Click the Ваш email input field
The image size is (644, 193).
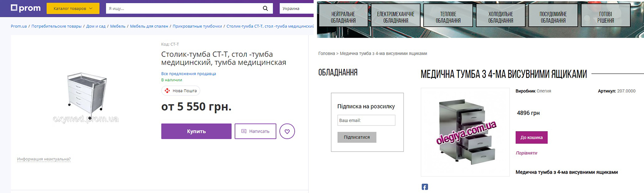point(366,120)
